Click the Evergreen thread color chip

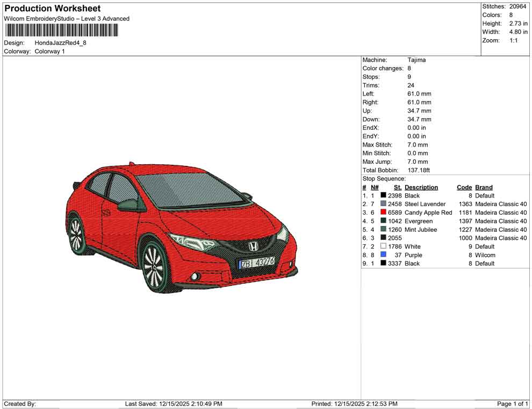383,221
